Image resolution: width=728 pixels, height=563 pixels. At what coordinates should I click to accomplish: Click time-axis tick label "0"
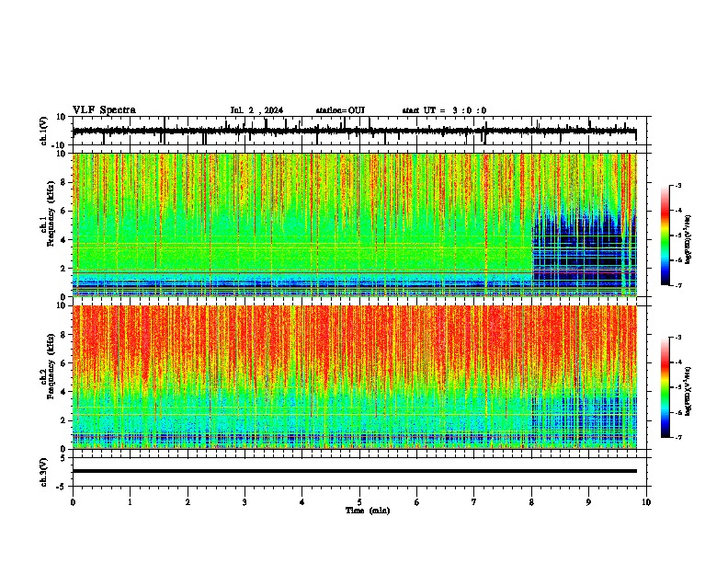[73, 502]
